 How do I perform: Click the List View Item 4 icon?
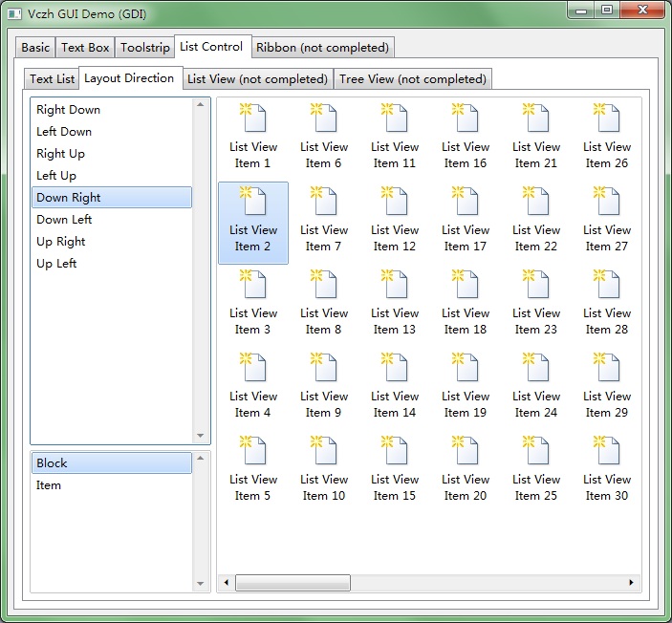click(x=253, y=367)
